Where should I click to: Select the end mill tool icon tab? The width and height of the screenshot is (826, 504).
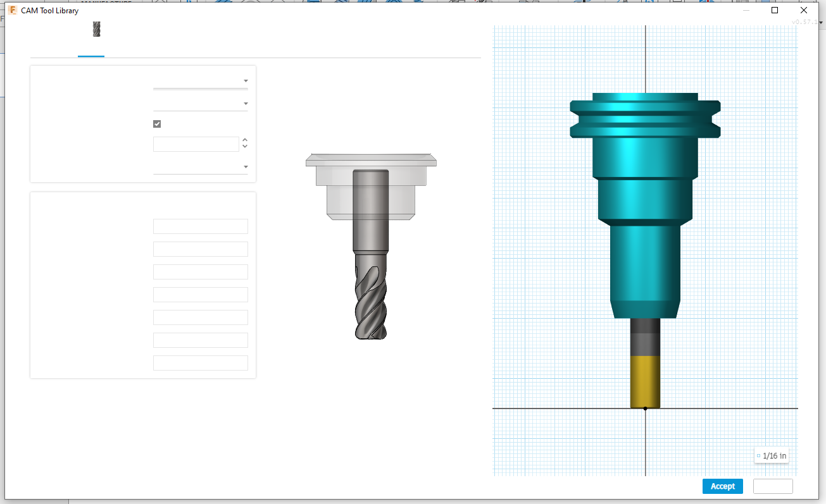[96, 28]
